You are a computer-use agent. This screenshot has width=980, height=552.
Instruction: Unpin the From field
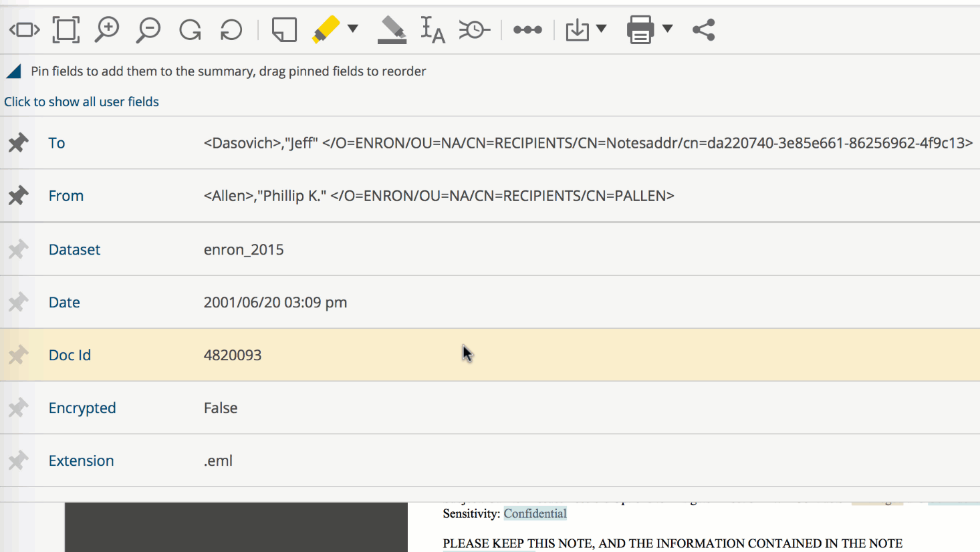tap(18, 195)
